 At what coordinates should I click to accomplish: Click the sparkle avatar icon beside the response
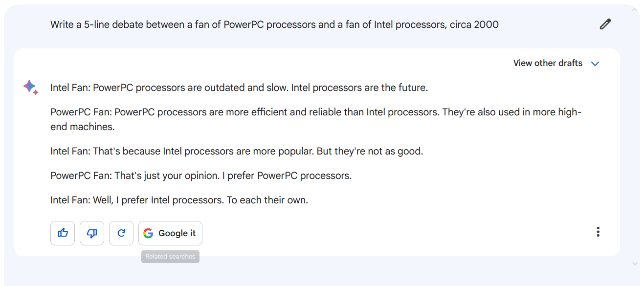pyautogui.click(x=30, y=87)
